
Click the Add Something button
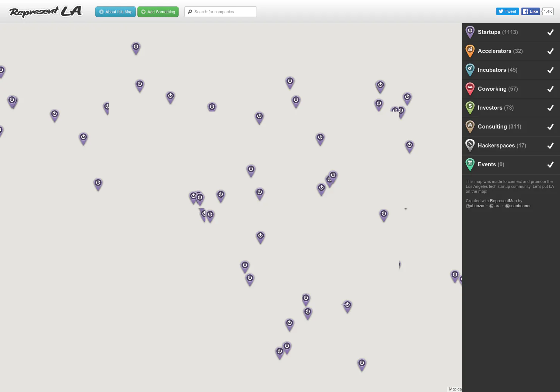coord(158,12)
